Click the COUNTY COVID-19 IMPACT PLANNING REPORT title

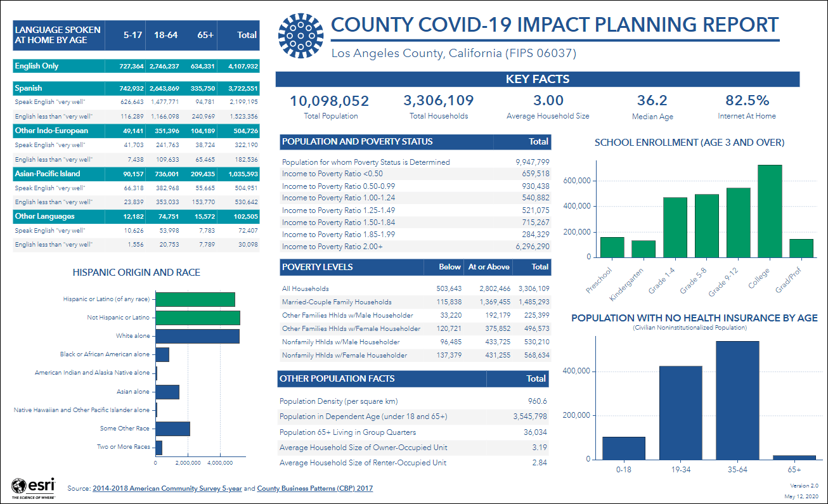555,25
